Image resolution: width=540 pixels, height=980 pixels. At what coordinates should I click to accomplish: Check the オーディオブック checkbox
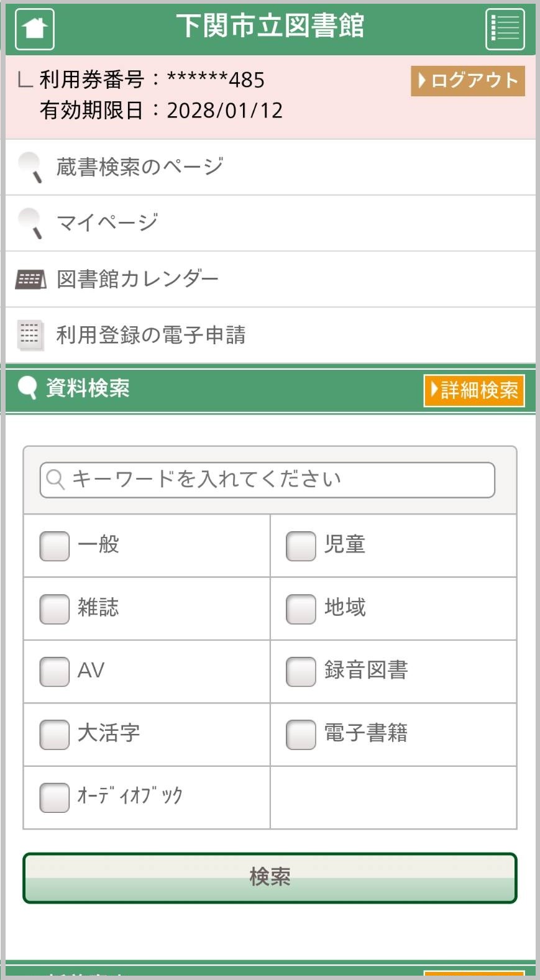(x=53, y=797)
